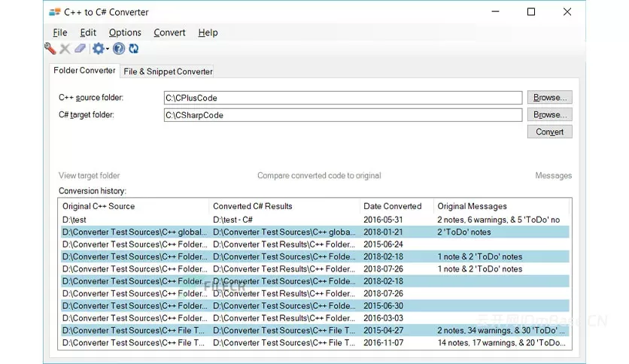The image size is (629, 364).
Task: Select the D:\test history row
Action: (x=315, y=220)
